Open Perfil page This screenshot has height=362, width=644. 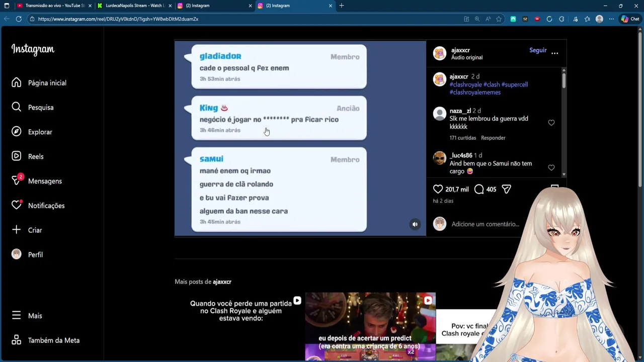click(35, 255)
